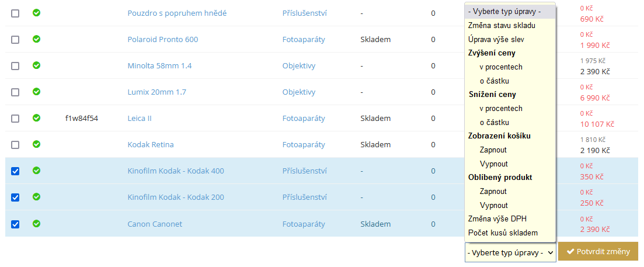The image size is (644, 267).
Task: Pick Počet kusů skladem entry
Action: click(510, 233)
